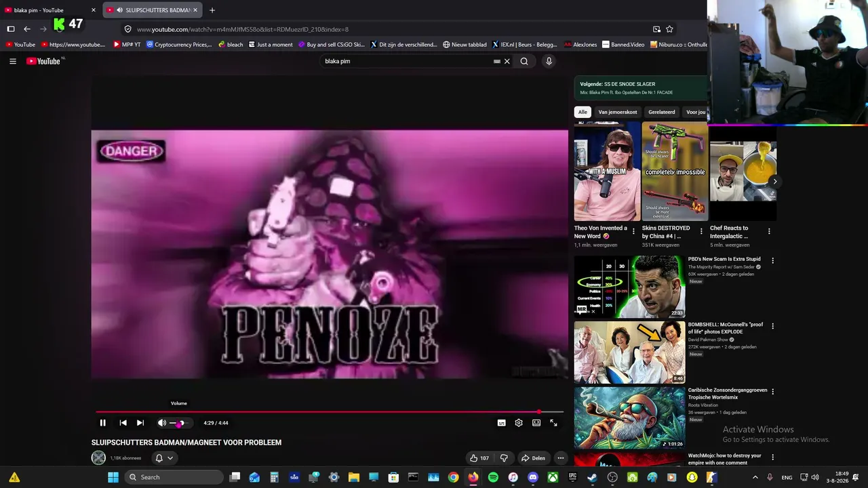
Task: Open the 'AlexJones' bookmark
Action: point(580,45)
